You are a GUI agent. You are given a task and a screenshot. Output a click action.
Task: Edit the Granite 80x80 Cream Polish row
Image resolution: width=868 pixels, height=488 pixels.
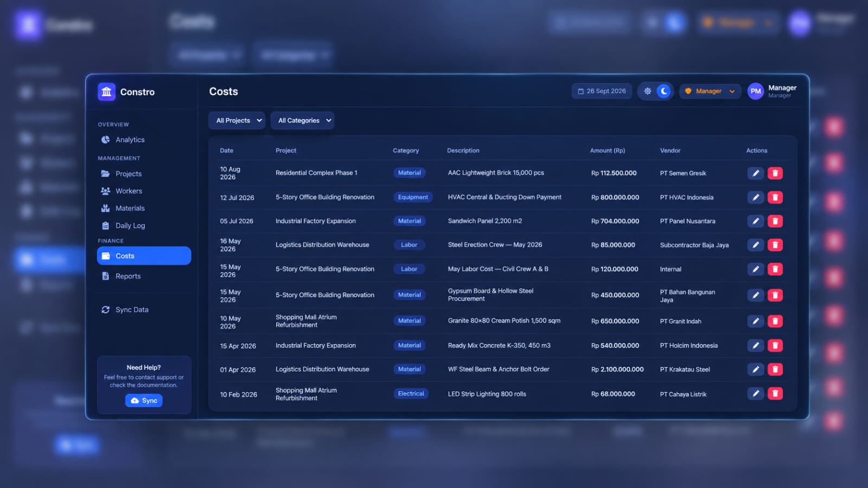click(756, 321)
